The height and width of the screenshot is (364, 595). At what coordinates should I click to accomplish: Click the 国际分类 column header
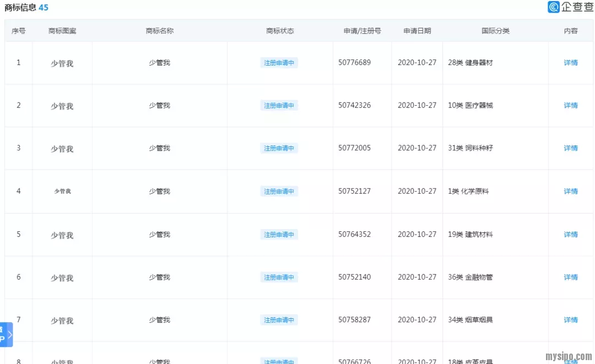pos(495,31)
